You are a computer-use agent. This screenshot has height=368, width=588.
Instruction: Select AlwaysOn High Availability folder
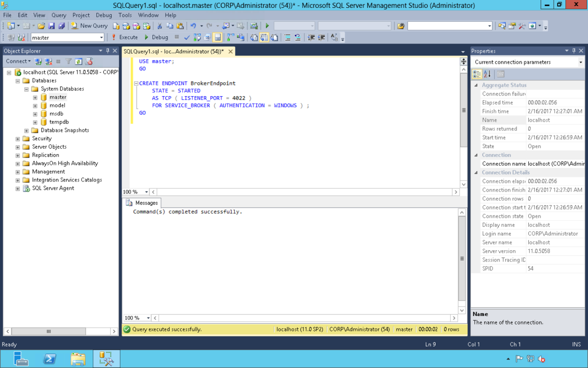65,163
